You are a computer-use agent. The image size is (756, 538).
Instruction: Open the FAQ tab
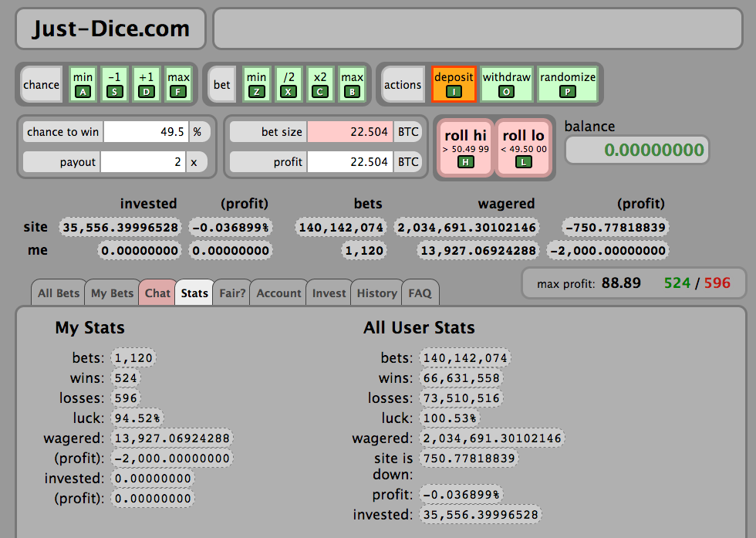point(420,293)
